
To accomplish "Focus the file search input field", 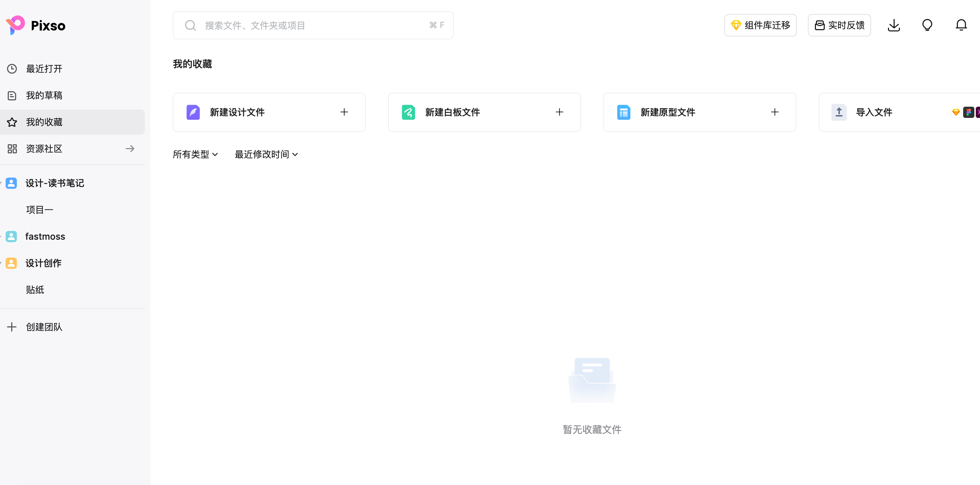I will click(x=313, y=26).
